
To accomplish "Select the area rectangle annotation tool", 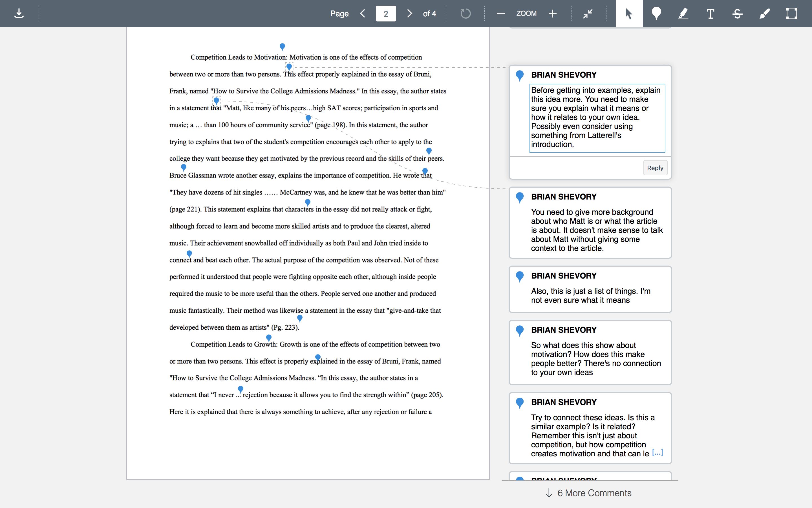I will pos(791,14).
